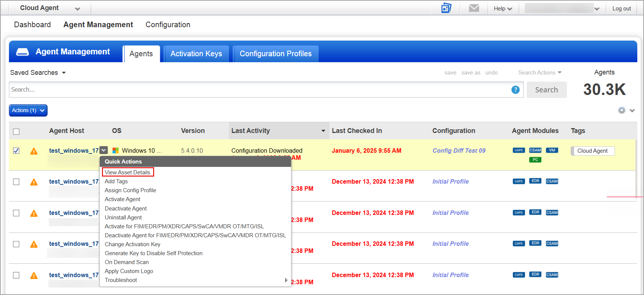The width and height of the screenshot is (644, 295).
Task: Click CSAM module badge in Config Diff Test 09 row
Action: click(535, 150)
